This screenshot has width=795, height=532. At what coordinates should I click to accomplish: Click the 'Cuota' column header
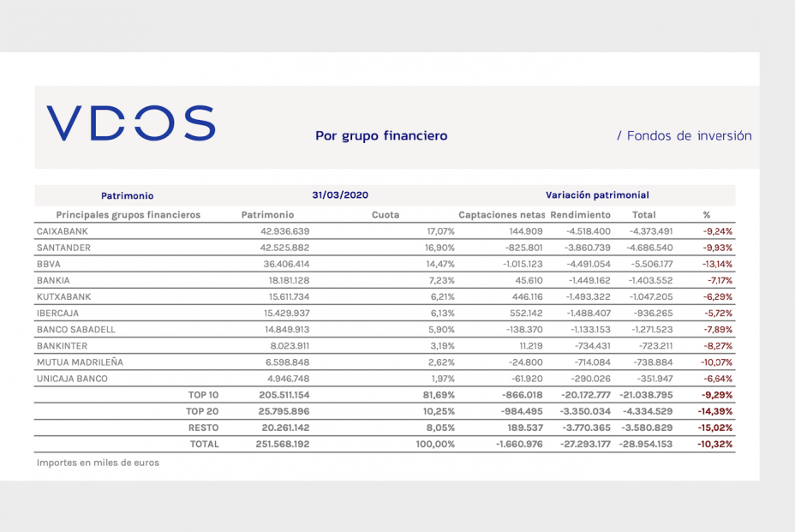tap(386, 215)
